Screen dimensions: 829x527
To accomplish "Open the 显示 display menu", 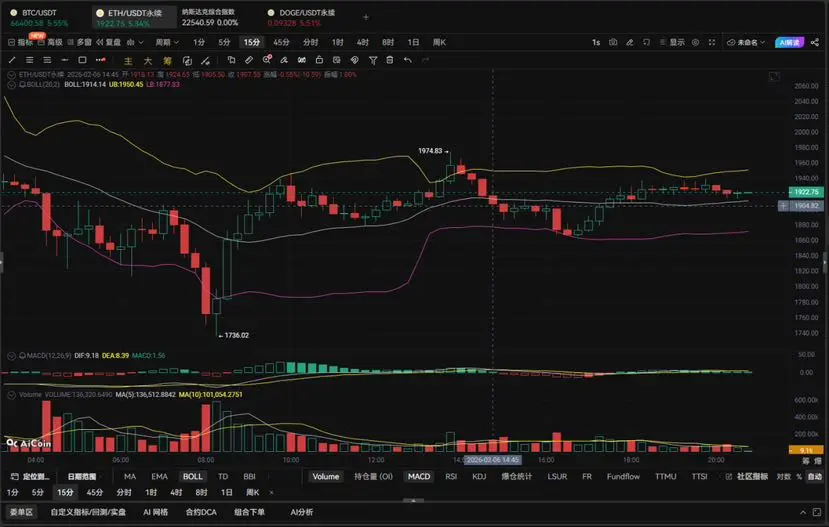I will 672,42.
